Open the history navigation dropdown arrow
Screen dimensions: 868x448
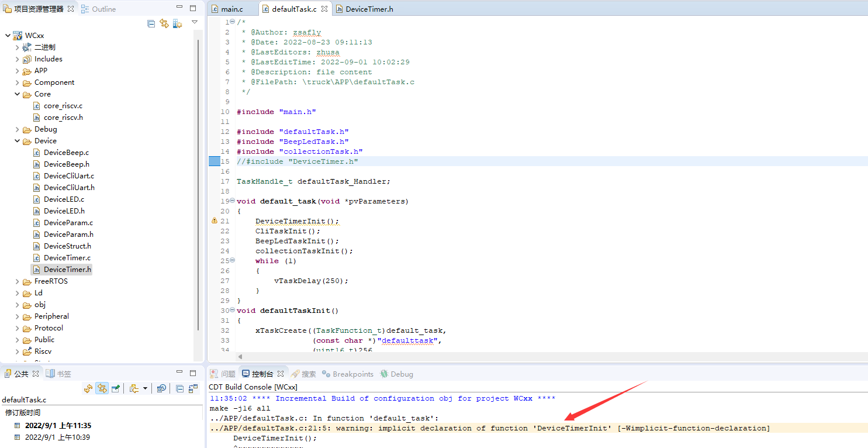[145, 388]
